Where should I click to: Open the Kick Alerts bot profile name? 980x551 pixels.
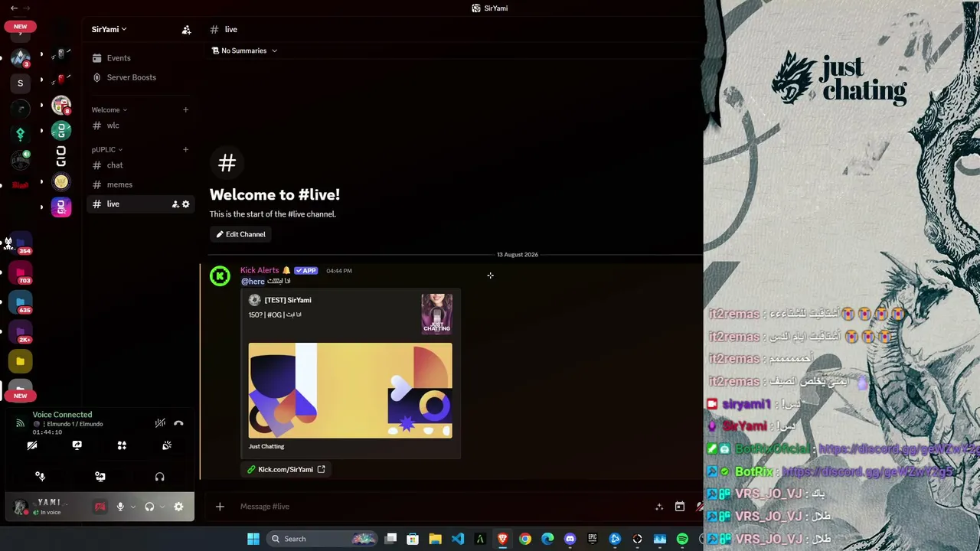tap(260, 270)
